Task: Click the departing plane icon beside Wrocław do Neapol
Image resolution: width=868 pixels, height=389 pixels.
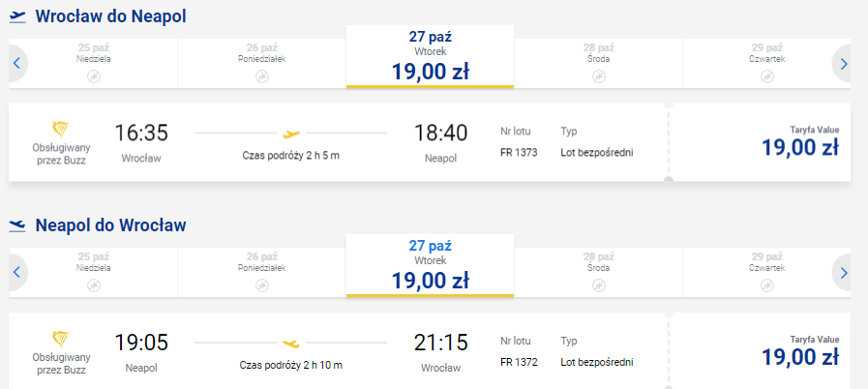Action: click(x=17, y=17)
